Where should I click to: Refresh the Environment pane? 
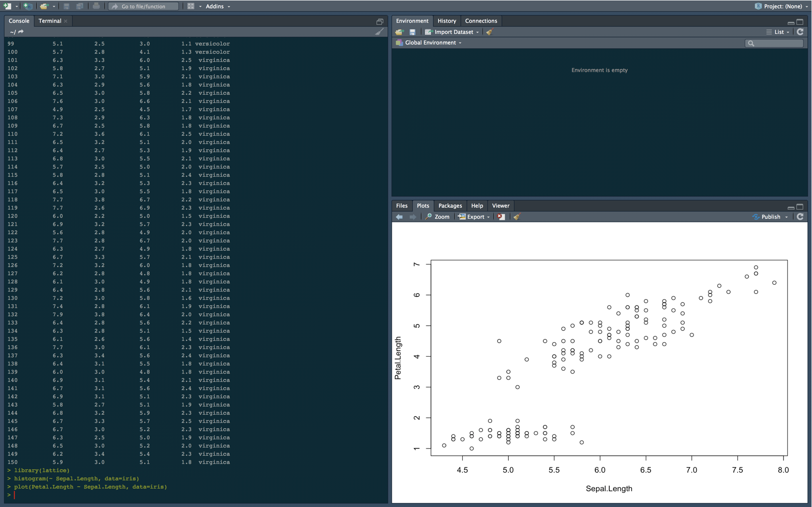[800, 32]
